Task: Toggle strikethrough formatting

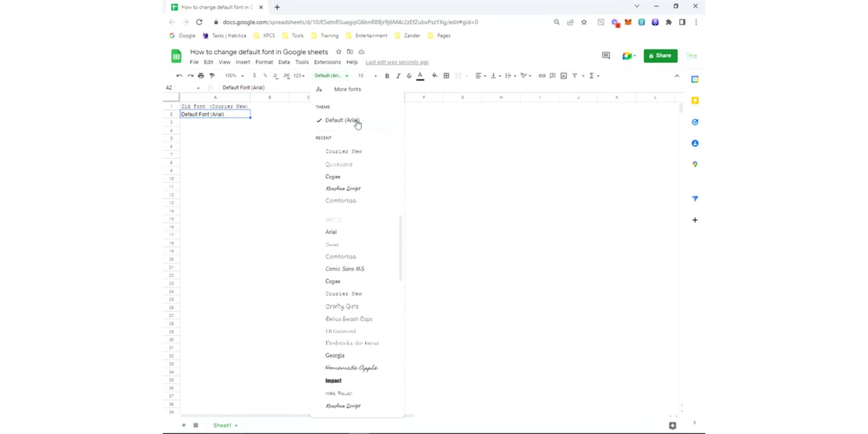Action: pyautogui.click(x=409, y=76)
